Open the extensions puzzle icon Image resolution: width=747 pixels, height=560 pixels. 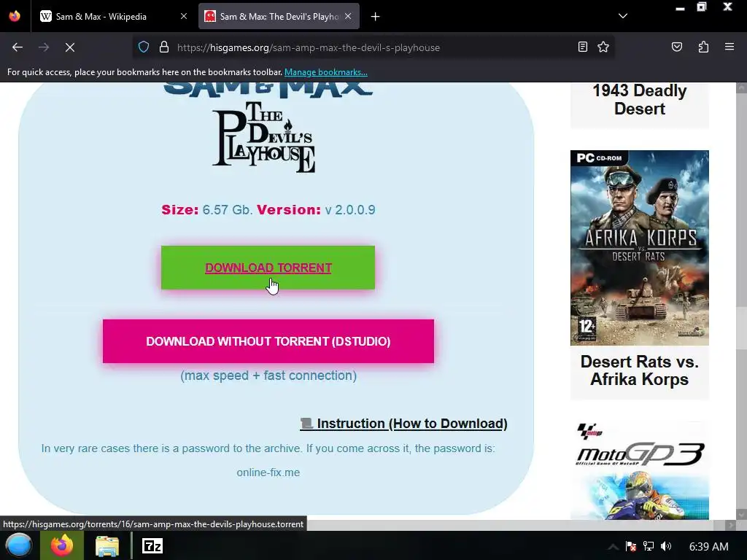point(703,47)
